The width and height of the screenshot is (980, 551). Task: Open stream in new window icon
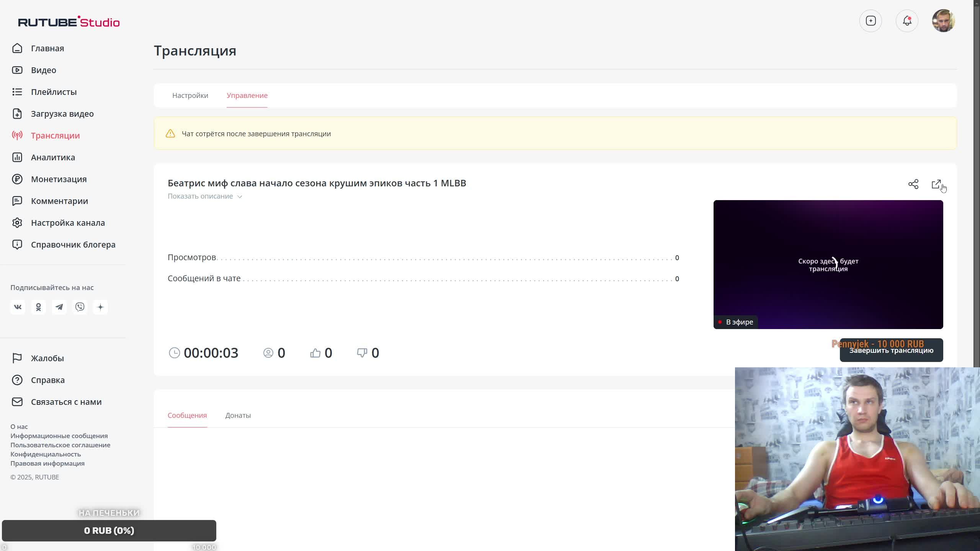(936, 184)
